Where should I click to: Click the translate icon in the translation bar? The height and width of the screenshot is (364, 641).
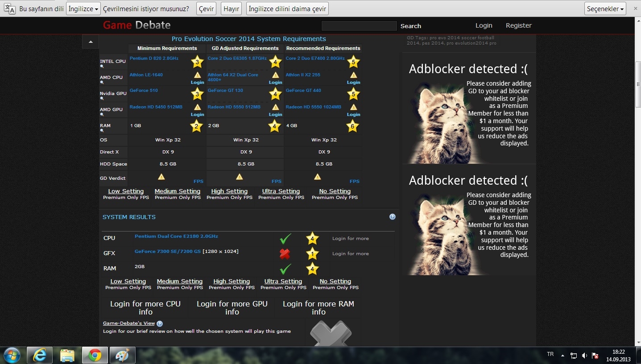click(10, 8)
